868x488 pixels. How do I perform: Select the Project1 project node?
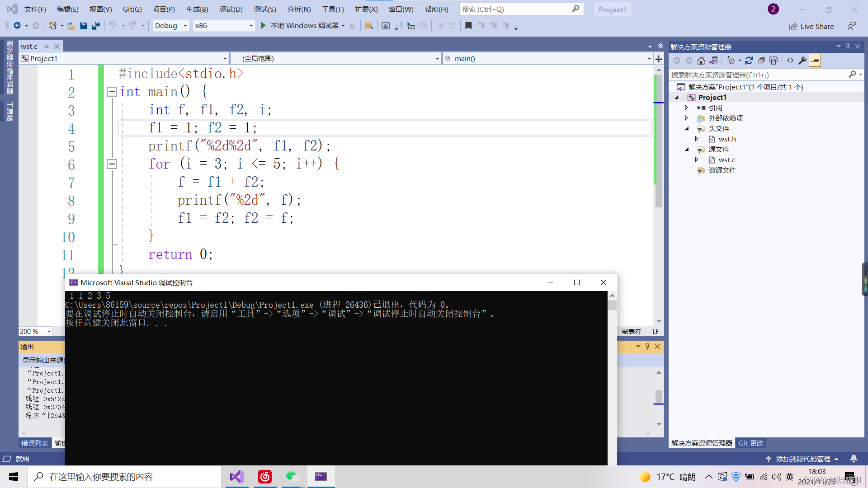tap(712, 97)
